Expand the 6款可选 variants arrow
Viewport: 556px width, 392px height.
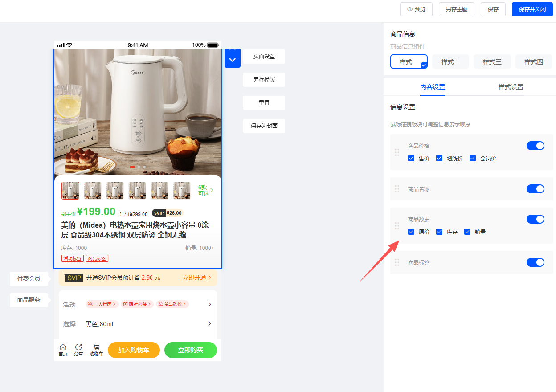[x=212, y=191]
